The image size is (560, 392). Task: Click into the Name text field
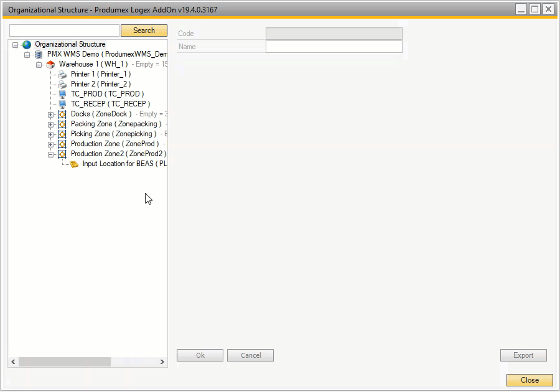334,47
